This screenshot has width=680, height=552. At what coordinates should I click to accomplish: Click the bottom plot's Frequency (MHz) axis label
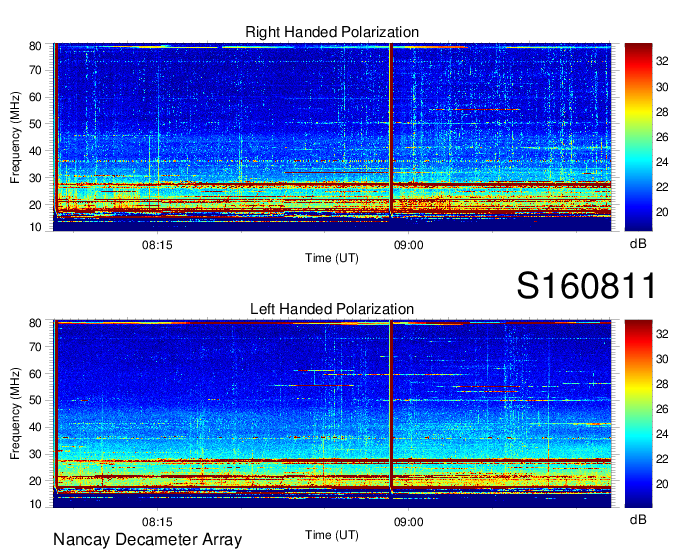coord(15,414)
